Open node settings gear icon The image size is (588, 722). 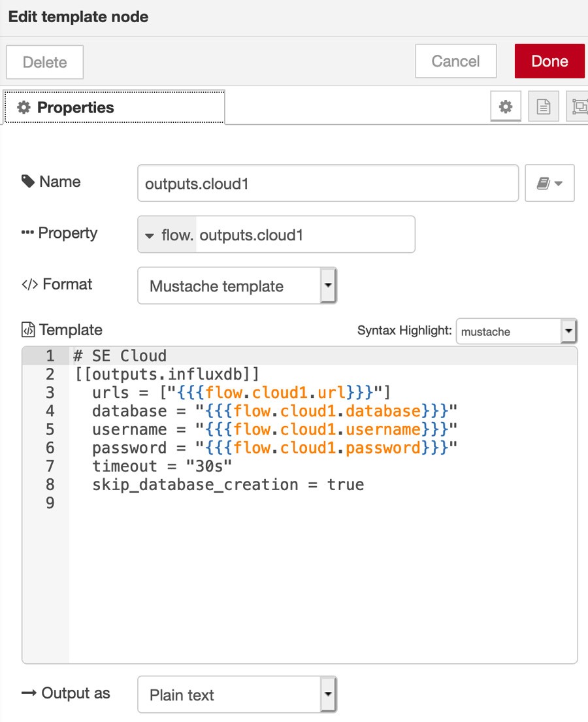click(x=506, y=107)
